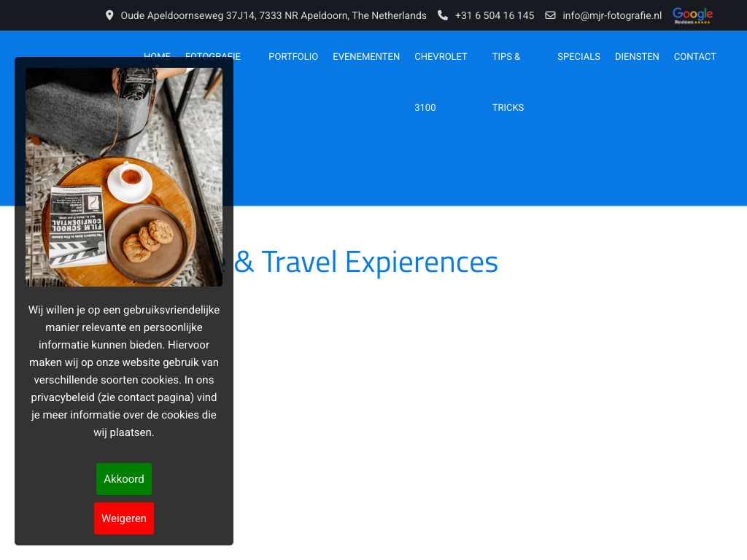
Task: Click the Home navigation link
Action: tap(158, 54)
